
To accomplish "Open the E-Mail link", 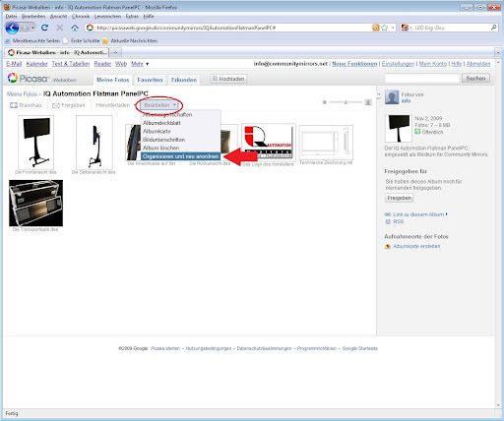I will pos(14,64).
